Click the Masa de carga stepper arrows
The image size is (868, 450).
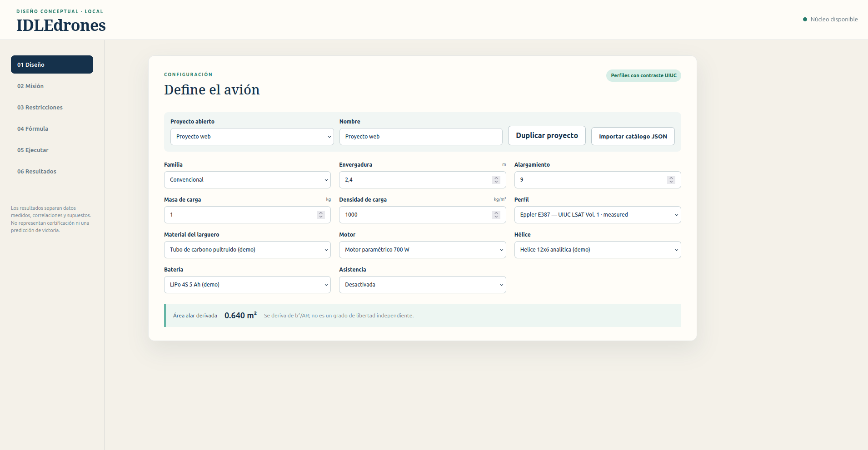(x=321, y=215)
